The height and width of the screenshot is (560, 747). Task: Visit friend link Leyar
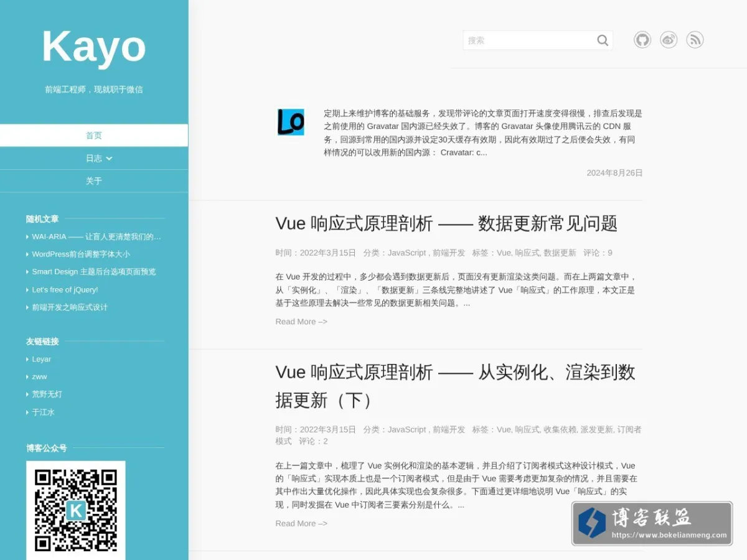(x=42, y=359)
